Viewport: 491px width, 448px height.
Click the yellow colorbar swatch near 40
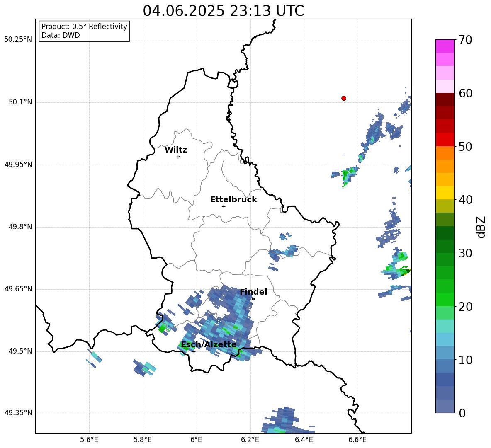445,193
